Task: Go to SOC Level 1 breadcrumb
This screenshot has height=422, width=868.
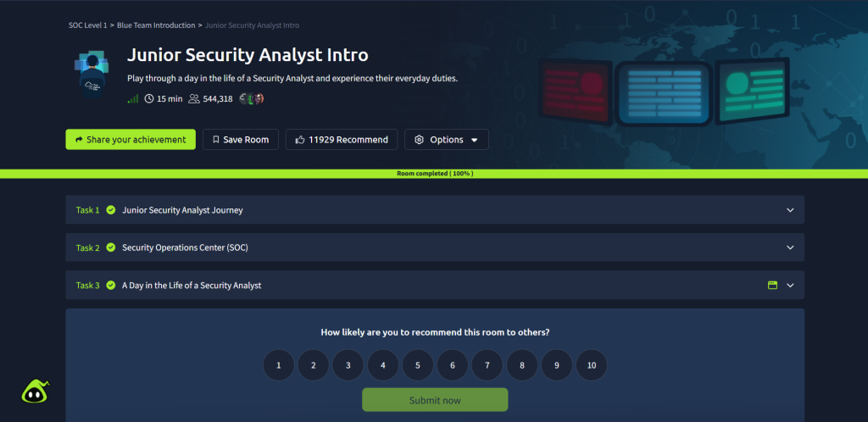Action: [87, 25]
